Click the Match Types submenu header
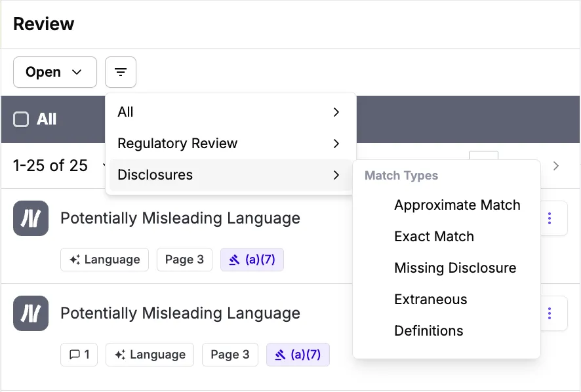The height and width of the screenshot is (392, 581). pyautogui.click(x=401, y=175)
